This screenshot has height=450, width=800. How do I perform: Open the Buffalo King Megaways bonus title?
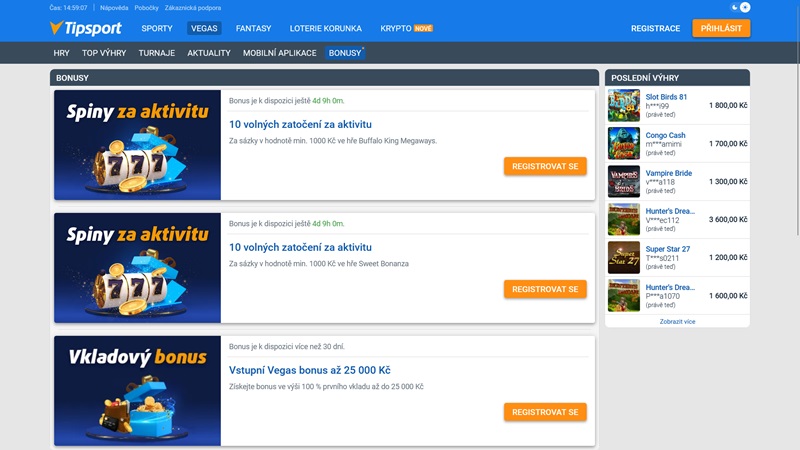[x=300, y=124]
